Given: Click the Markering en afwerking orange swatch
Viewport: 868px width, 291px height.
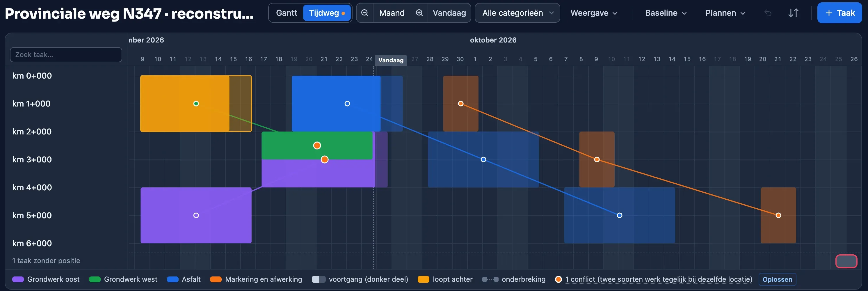Looking at the screenshot, I should tap(216, 279).
